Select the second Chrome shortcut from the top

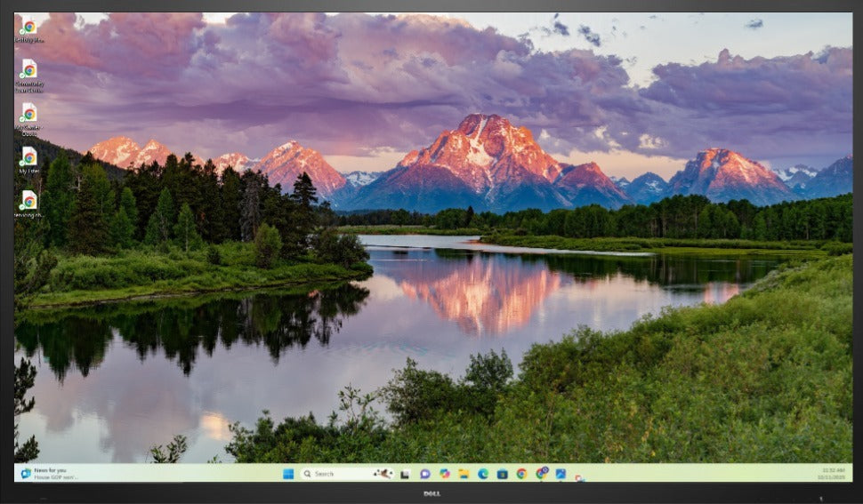coord(28,70)
